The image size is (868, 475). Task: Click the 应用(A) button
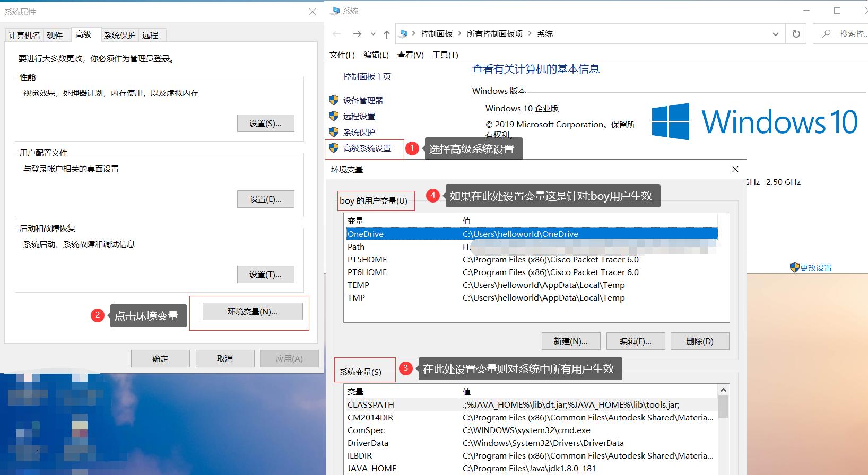(289, 359)
